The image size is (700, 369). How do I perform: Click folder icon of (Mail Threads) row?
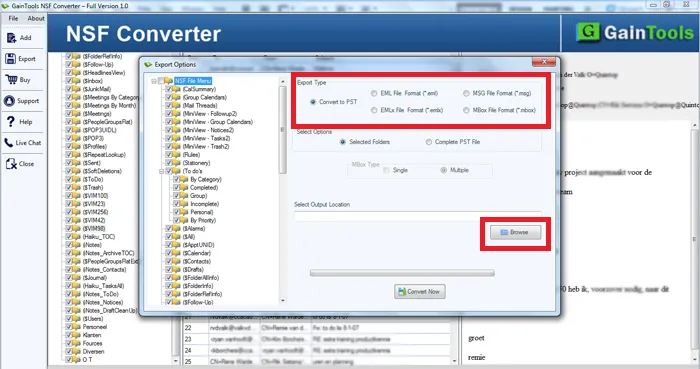pos(177,106)
